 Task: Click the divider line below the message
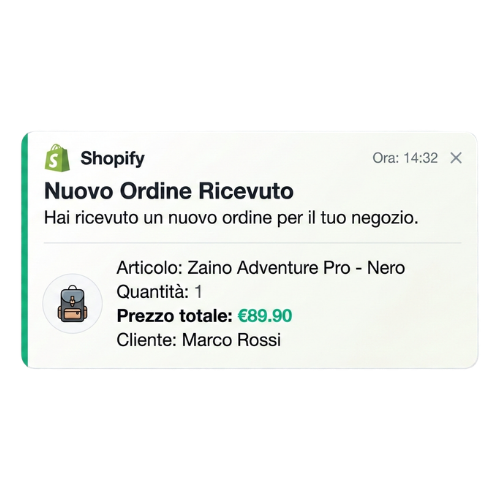pyautogui.click(x=252, y=243)
